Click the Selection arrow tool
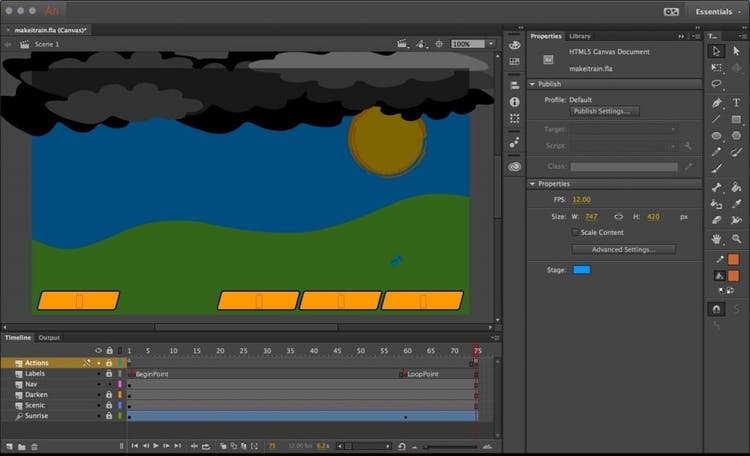 point(716,51)
